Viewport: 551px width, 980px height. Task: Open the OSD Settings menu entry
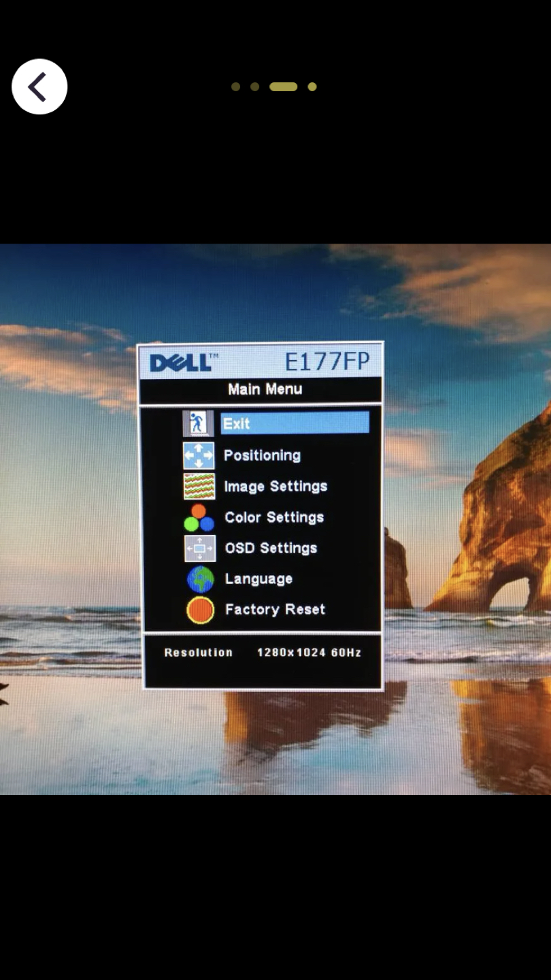[271, 548]
